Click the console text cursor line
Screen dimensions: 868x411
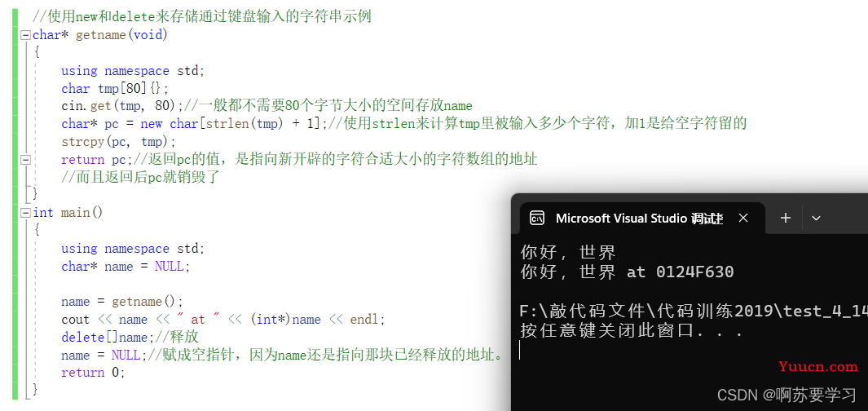coord(520,350)
